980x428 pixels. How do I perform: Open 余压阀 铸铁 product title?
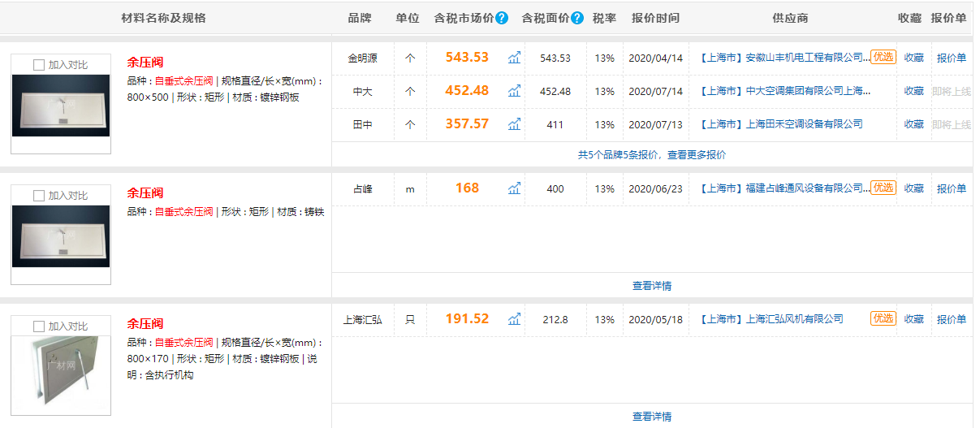tap(145, 193)
